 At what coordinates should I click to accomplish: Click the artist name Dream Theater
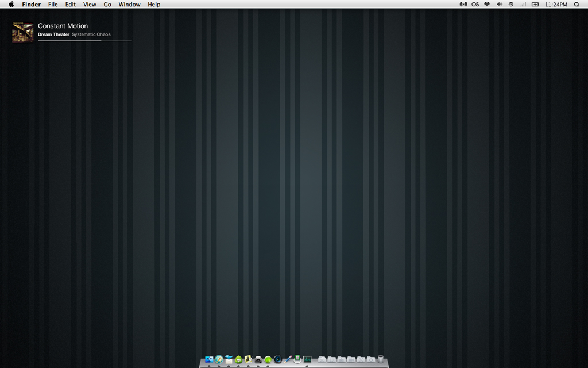pyautogui.click(x=53, y=34)
